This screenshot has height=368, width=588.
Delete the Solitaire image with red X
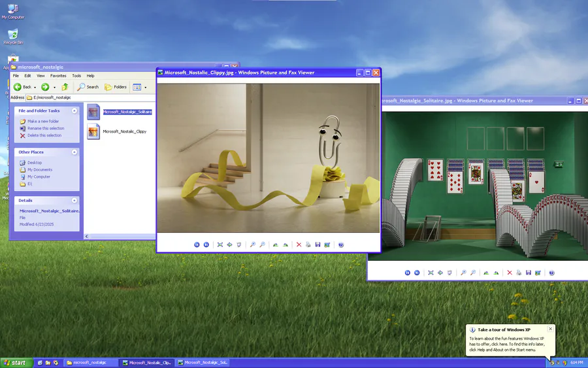(x=510, y=273)
